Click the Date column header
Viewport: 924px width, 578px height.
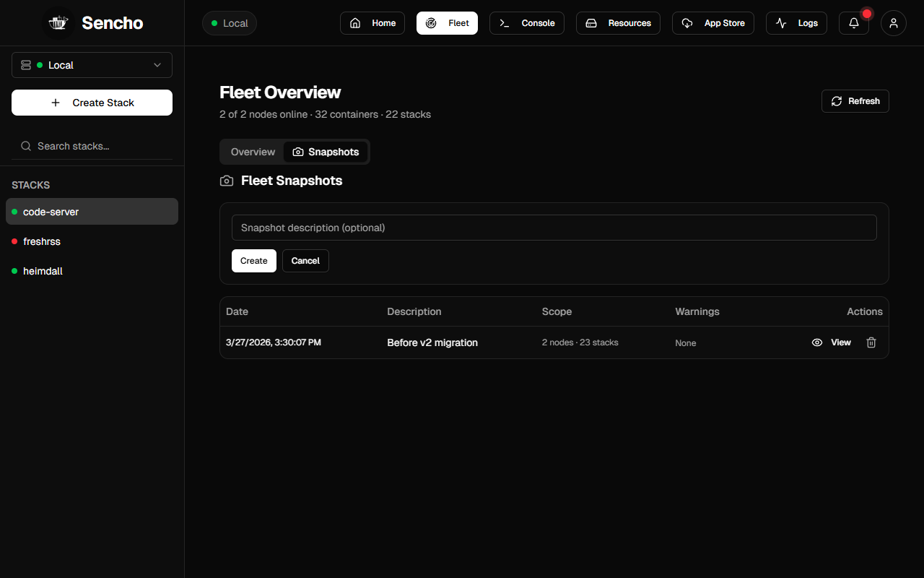point(237,311)
